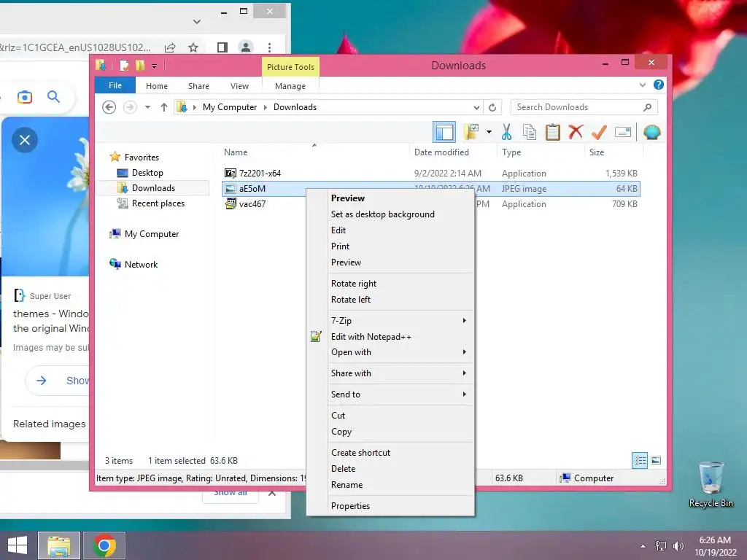Image resolution: width=747 pixels, height=560 pixels.
Task: Sort by Size column header
Action: [597, 152]
